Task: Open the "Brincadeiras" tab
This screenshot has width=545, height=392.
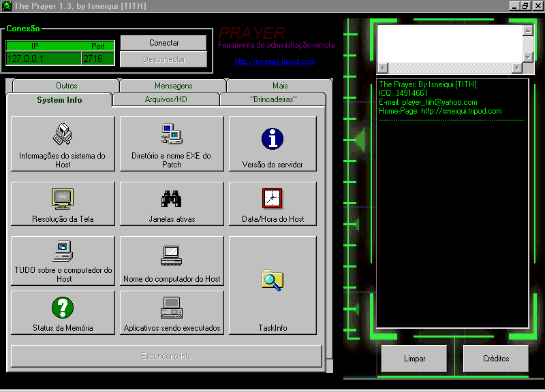Action: tap(273, 100)
